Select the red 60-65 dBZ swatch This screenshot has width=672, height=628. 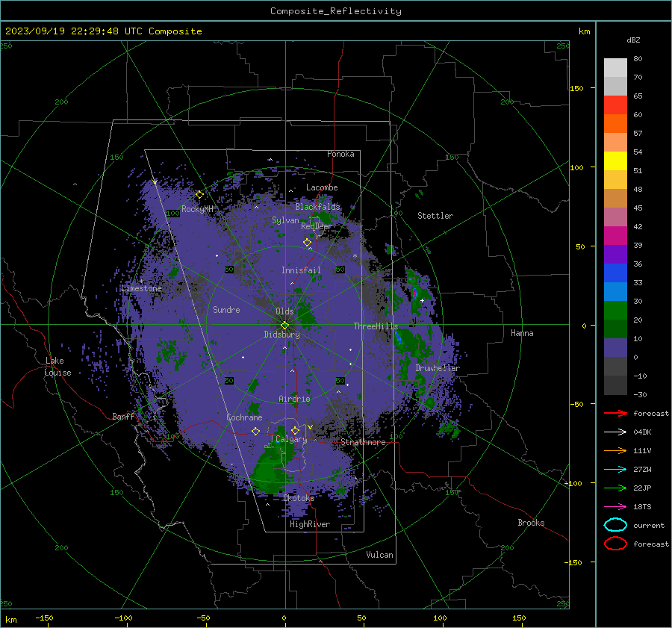coord(615,105)
